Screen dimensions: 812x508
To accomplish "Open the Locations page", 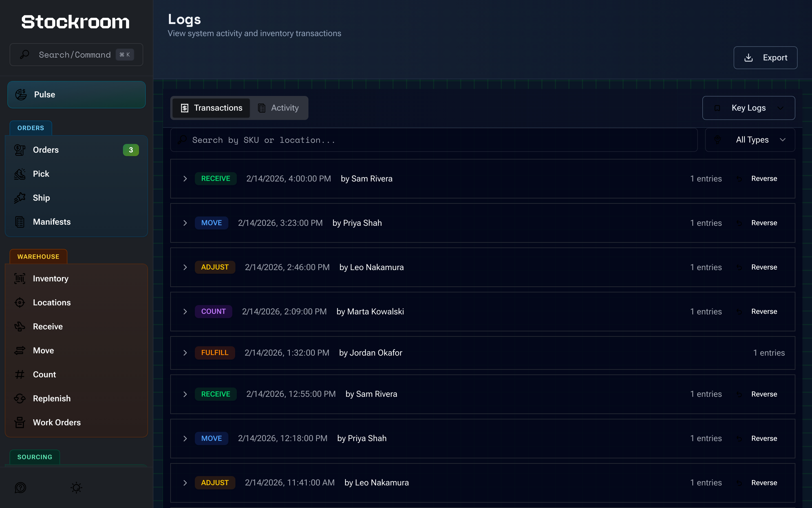I will point(76,303).
